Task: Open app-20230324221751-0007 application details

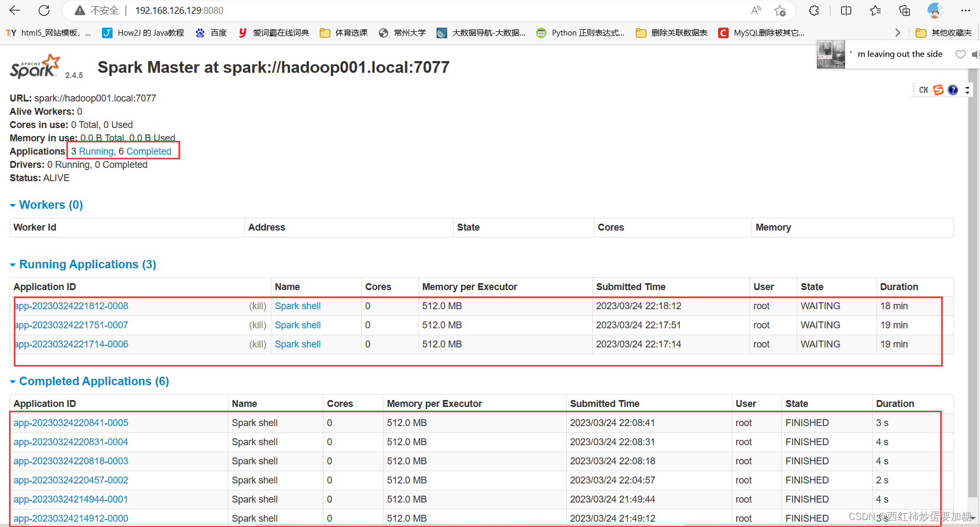Action: tap(71, 325)
